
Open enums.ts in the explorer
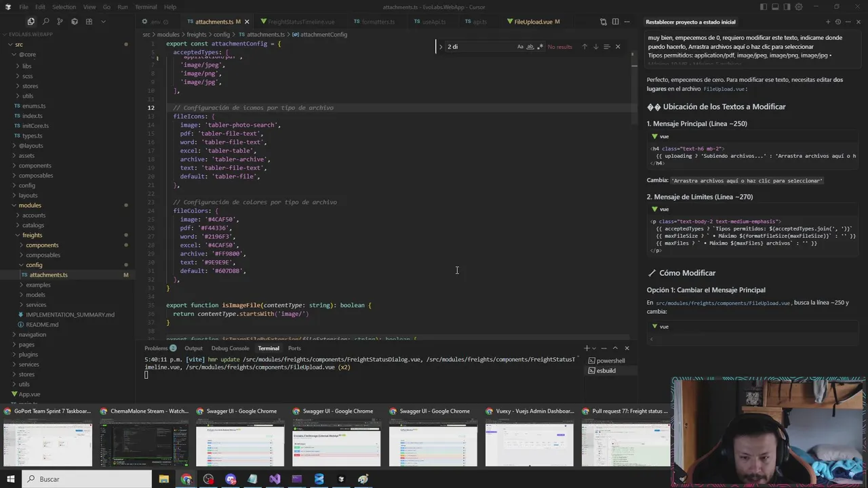34,106
